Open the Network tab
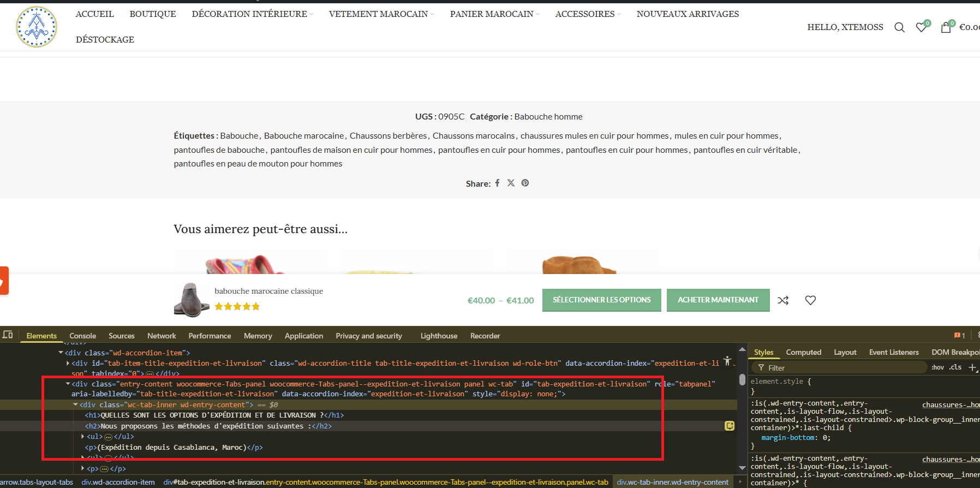The image size is (980, 488). coord(162,336)
